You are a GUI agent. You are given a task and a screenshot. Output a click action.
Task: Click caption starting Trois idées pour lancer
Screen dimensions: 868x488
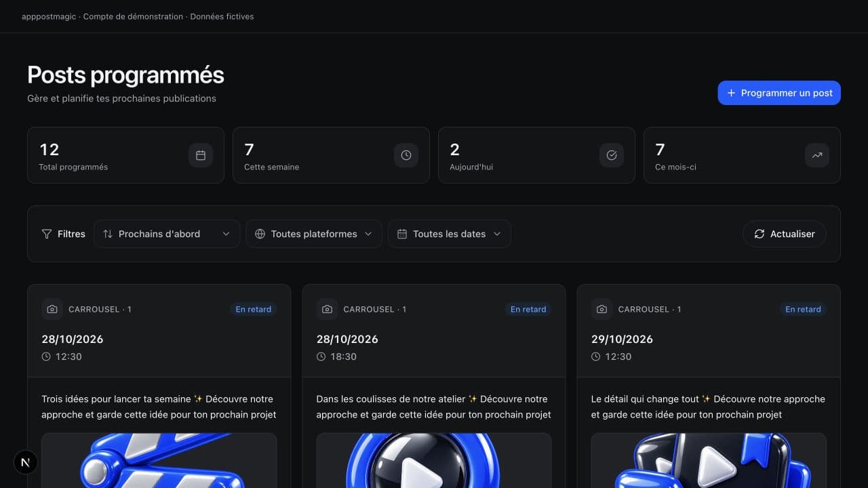pyautogui.click(x=159, y=407)
